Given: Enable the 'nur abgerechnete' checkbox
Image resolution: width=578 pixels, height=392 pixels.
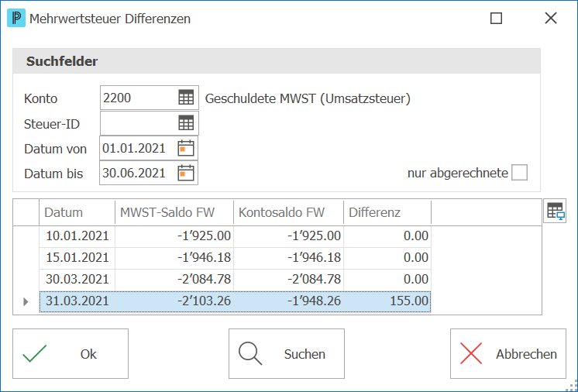Looking at the screenshot, I should pos(519,173).
